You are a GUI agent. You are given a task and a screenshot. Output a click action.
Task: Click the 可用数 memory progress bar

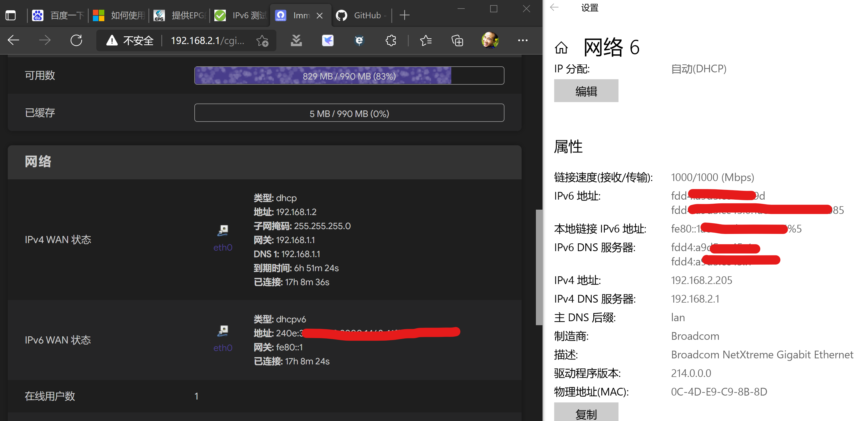[349, 76]
